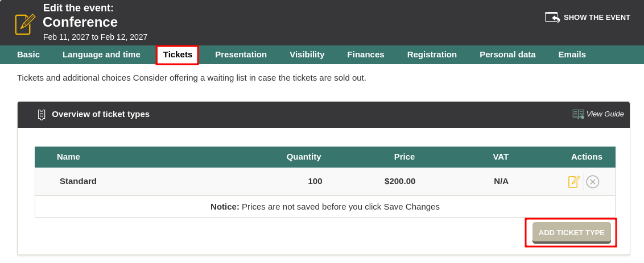Open the Visibility tab
Image resolution: width=644 pixels, height=263 pixels.
click(x=307, y=55)
